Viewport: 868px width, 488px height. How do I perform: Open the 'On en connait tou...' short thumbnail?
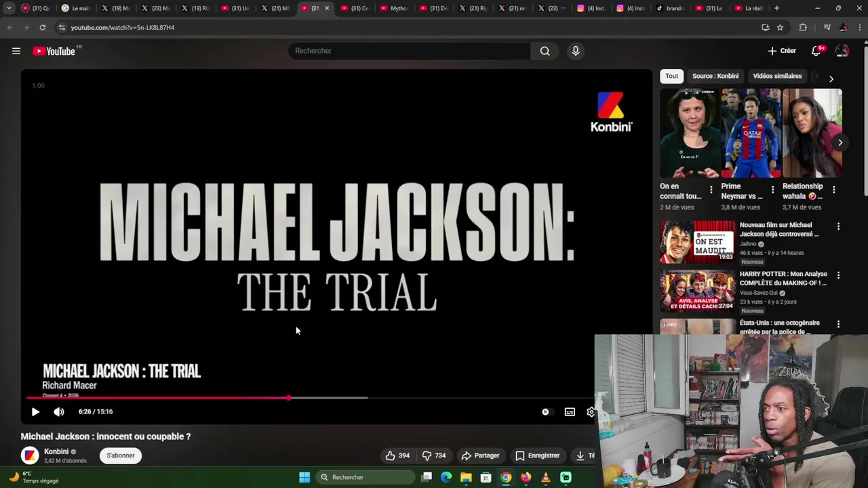689,133
